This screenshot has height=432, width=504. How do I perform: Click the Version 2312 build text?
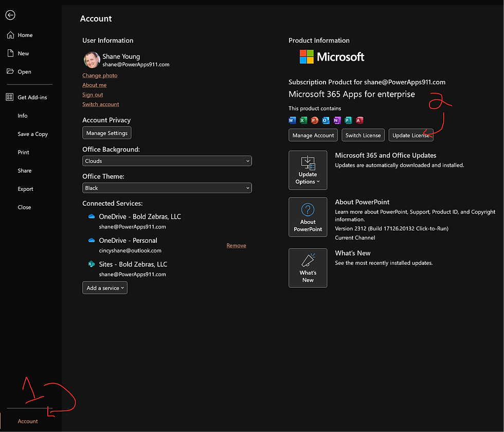pyautogui.click(x=391, y=228)
